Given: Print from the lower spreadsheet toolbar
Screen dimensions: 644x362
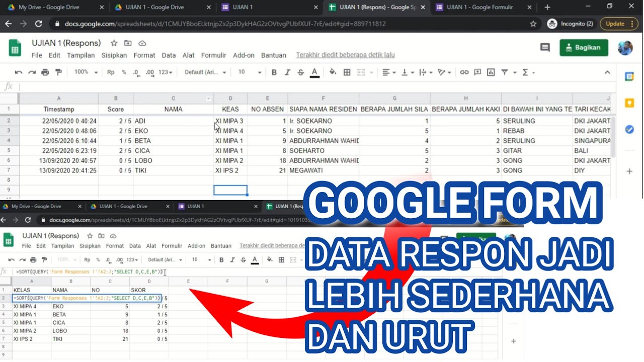Looking at the screenshot, I should (x=34, y=260).
